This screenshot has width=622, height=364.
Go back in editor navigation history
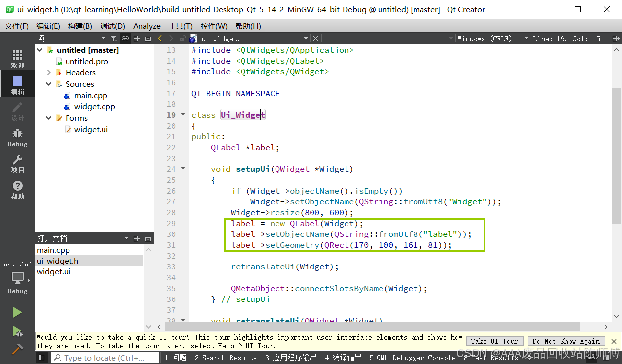pos(160,38)
